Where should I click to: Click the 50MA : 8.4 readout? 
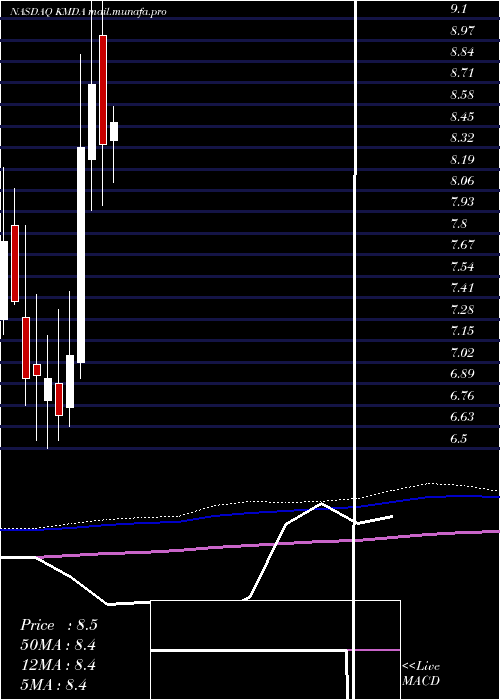[58, 645]
